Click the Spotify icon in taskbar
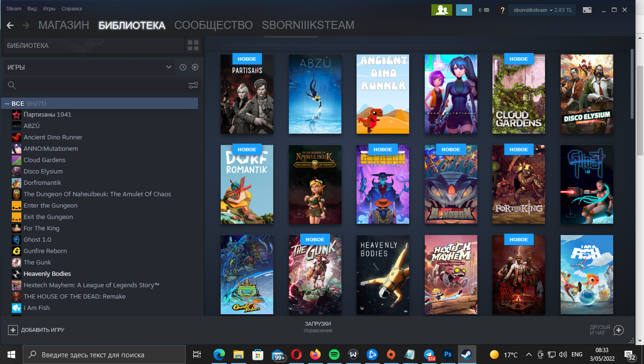This screenshot has height=364, width=644. tap(334, 355)
